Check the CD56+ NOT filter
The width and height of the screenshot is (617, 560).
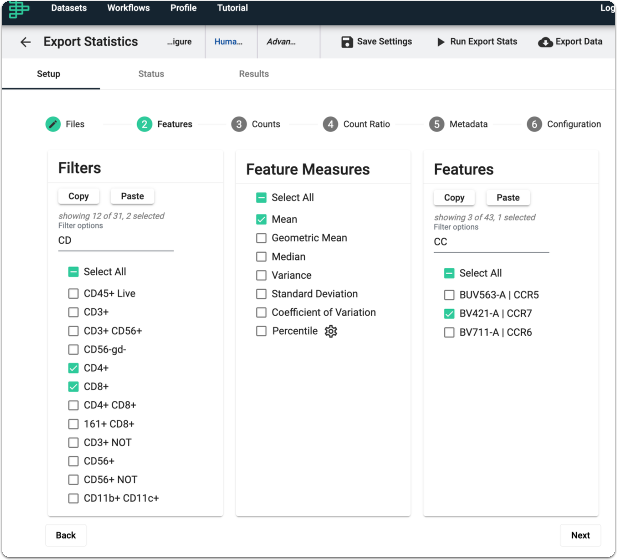tap(73, 480)
